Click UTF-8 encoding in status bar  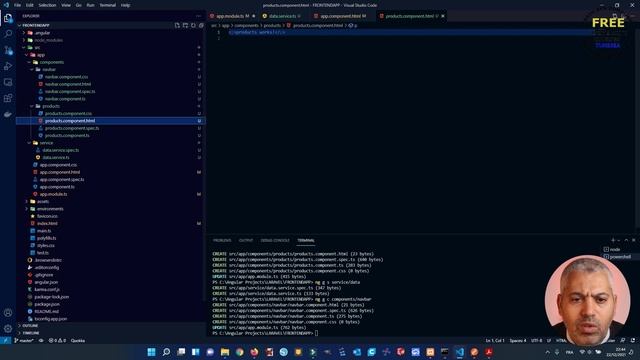537,340
